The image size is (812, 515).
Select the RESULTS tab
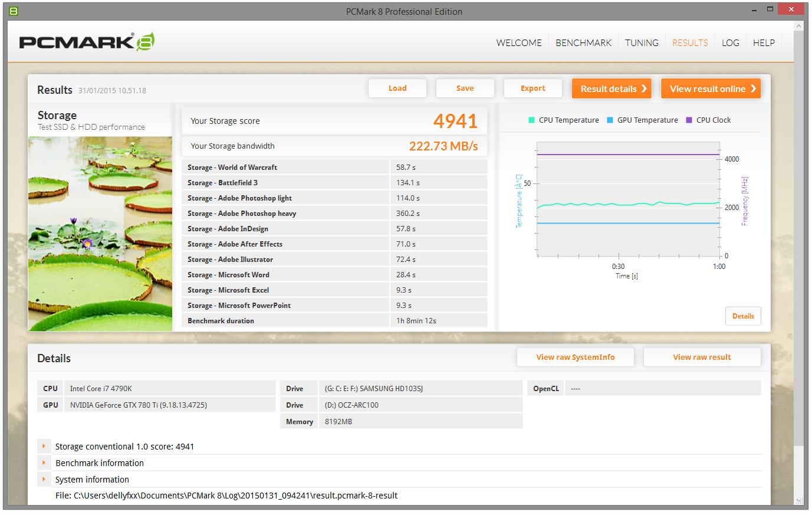690,43
